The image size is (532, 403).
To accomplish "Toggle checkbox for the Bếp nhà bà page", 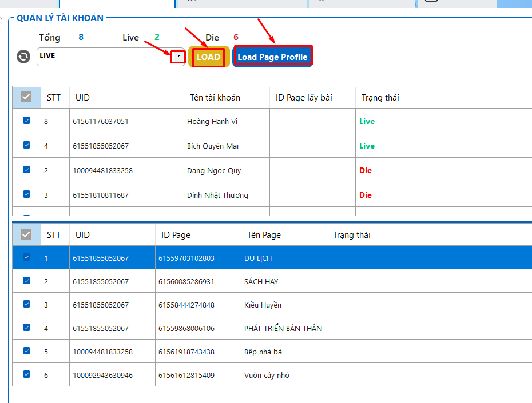I will (x=26, y=350).
